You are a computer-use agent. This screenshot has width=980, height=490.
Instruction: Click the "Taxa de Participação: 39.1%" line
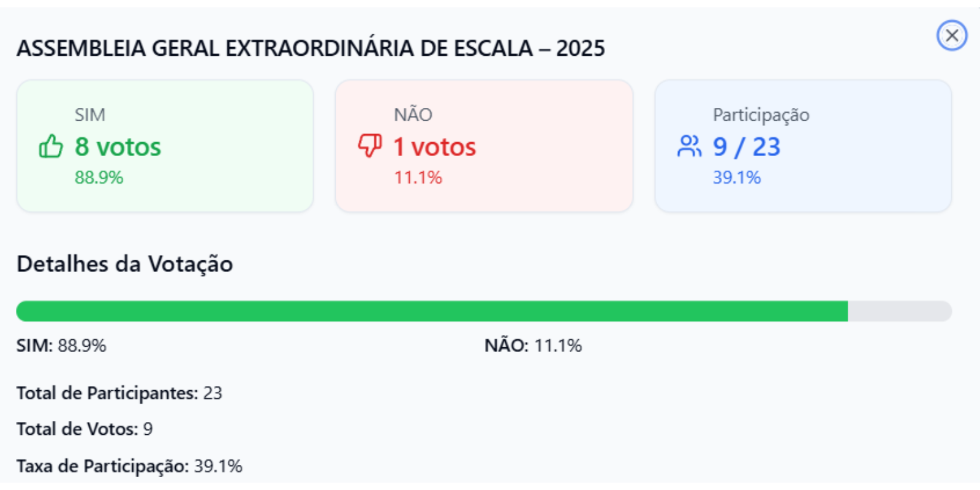click(129, 466)
